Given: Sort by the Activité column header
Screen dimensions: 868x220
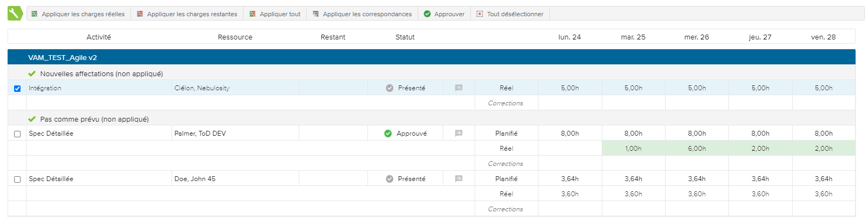Looking at the screenshot, I should coord(98,37).
